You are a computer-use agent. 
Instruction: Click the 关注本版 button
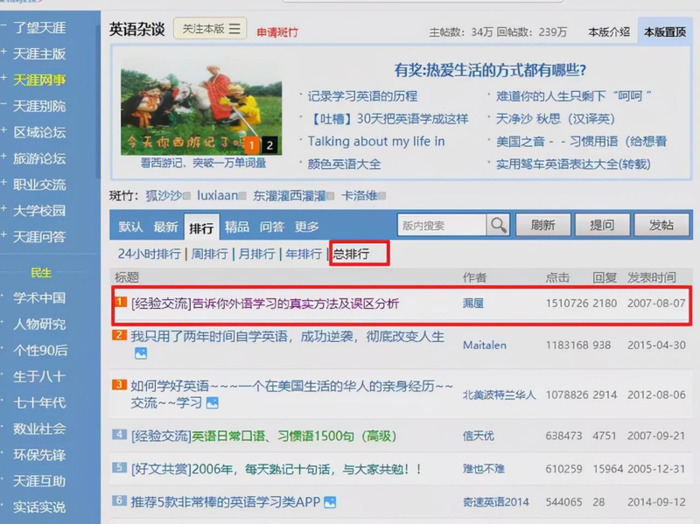pos(210,29)
